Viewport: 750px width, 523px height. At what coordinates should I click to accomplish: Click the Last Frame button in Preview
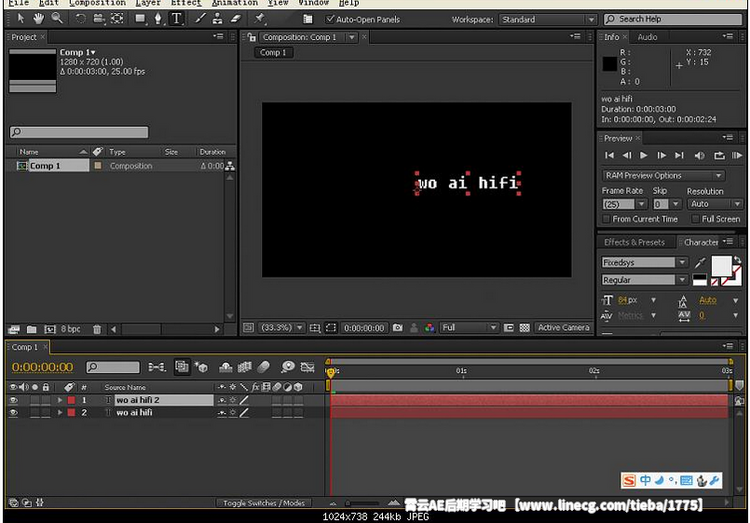coord(679,156)
